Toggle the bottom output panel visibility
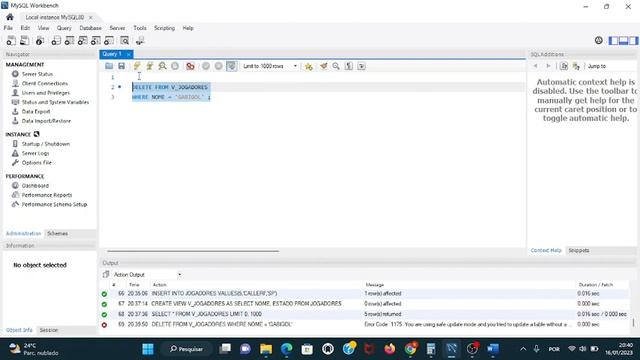This screenshot has width=640, height=360. coord(623,40)
